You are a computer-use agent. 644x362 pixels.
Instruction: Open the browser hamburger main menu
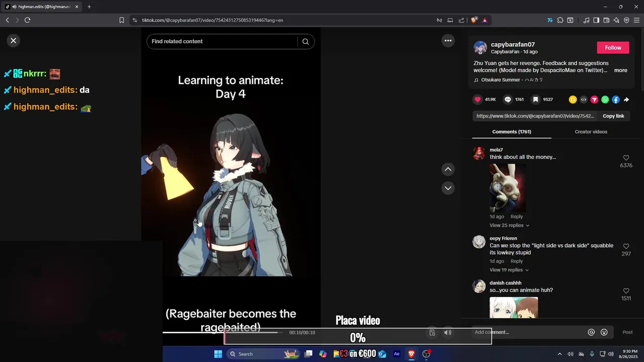click(x=637, y=20)
